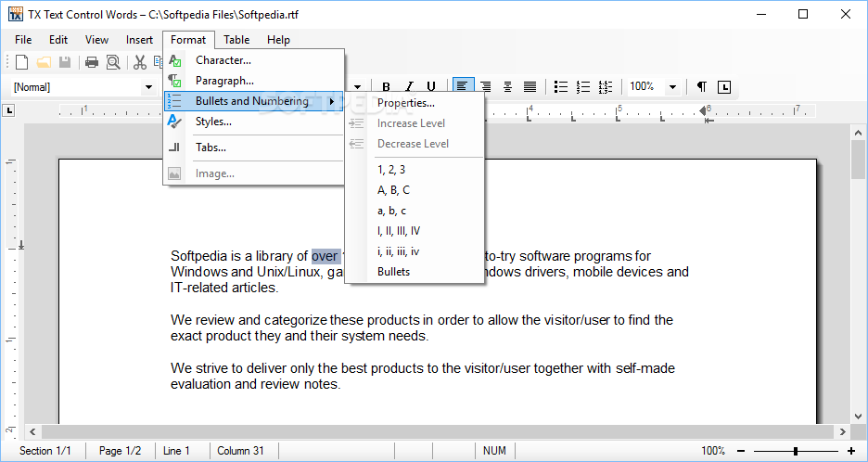This screenshot has height=462, width=868.
Task: Click the Line 1 status entry
Action: (x=176, y=451)
